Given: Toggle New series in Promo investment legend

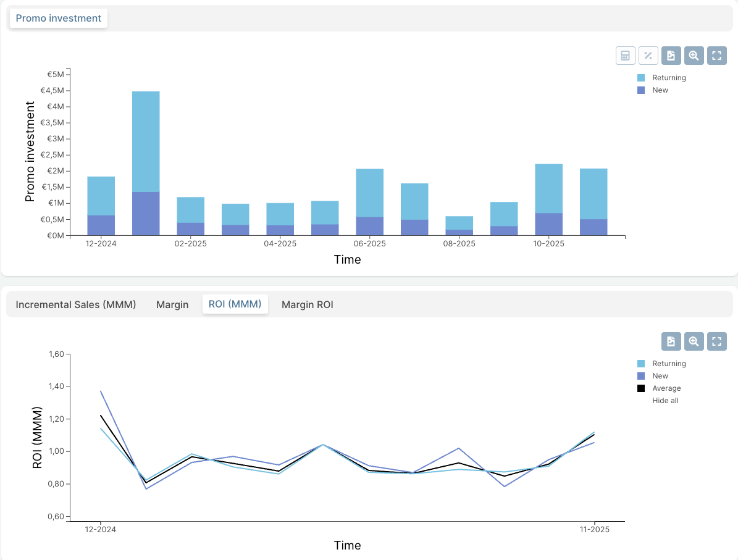Looking at the screenshot, I should click(660, 90).
